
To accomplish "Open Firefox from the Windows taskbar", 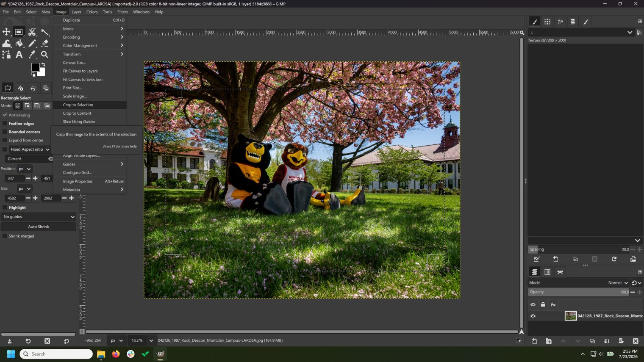I will 116,354.
